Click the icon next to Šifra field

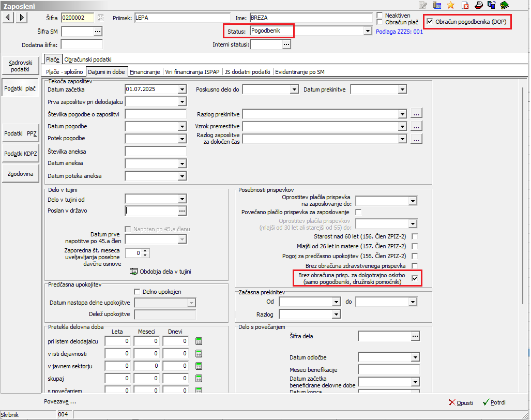pos(101,18)
